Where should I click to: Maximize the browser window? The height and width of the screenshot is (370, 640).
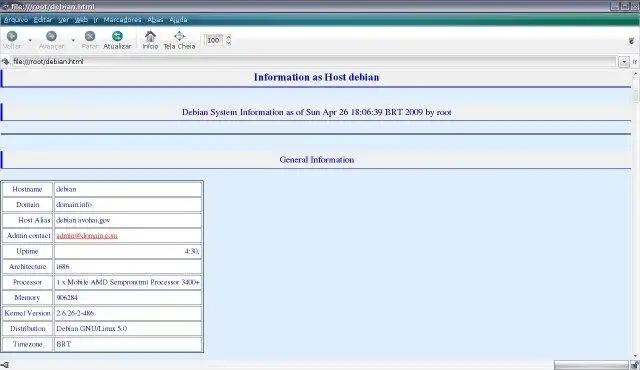tap(625, 6)
